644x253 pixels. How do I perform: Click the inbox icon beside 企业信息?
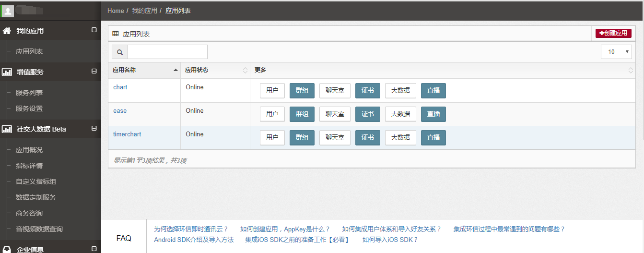(x=7, y=249)
